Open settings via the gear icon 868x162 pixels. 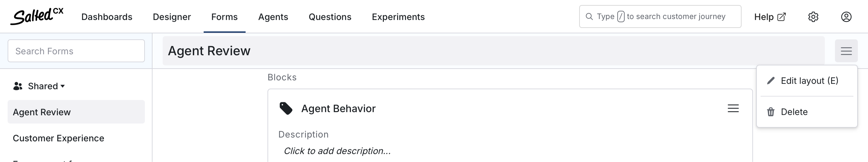tap(813, 17)
